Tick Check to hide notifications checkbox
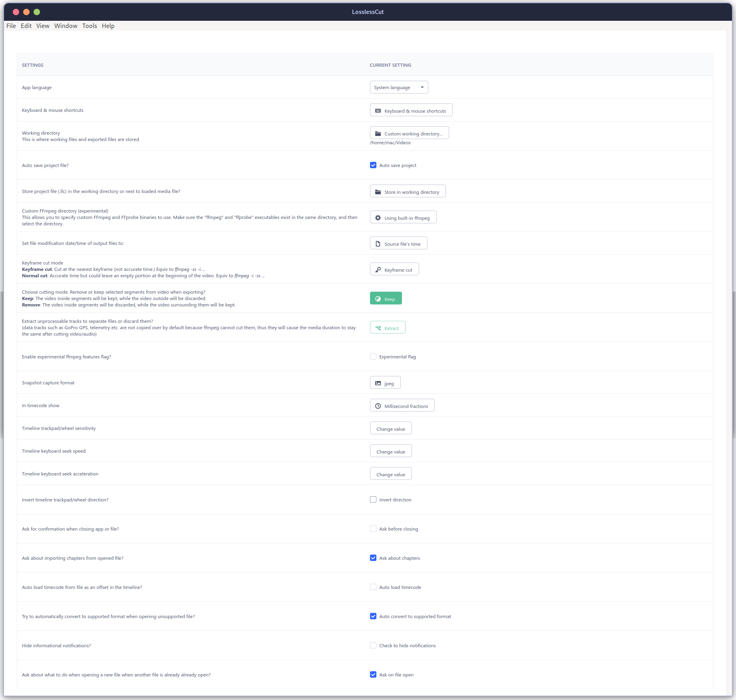Viewport: 736px width, 700px height. (373, 645)
